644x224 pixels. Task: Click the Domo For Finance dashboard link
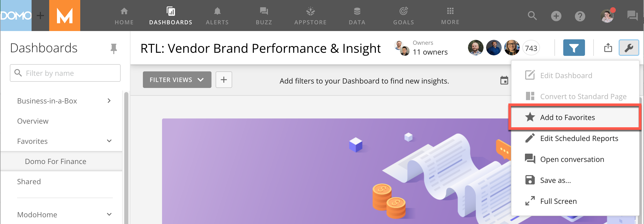tap(55, 161)
